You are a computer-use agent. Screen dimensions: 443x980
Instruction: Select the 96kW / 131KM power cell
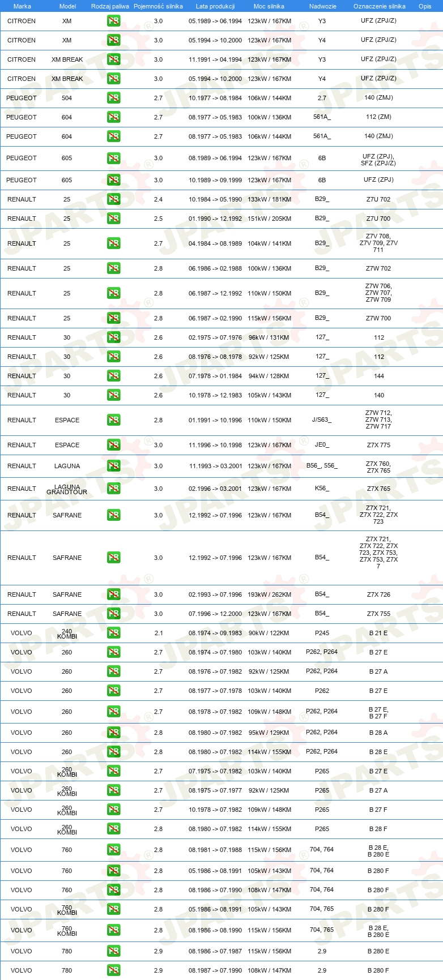click(269, 337)
